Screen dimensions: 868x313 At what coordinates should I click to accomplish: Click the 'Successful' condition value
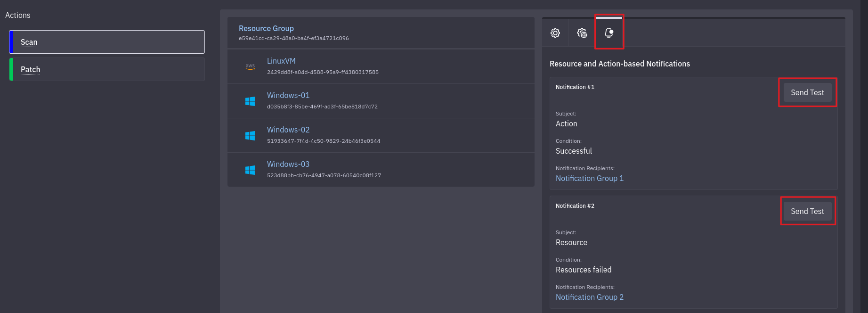[574, 151]
